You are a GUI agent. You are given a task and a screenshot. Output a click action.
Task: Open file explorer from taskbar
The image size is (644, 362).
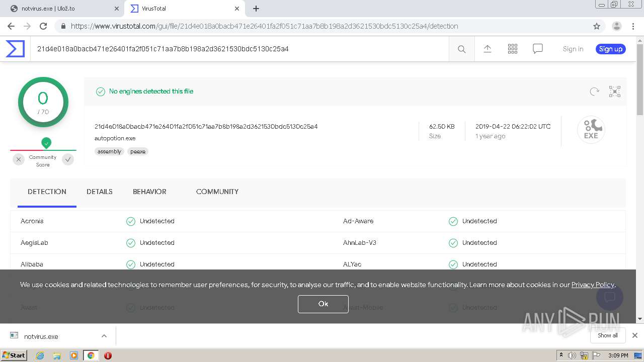(57, 355)
